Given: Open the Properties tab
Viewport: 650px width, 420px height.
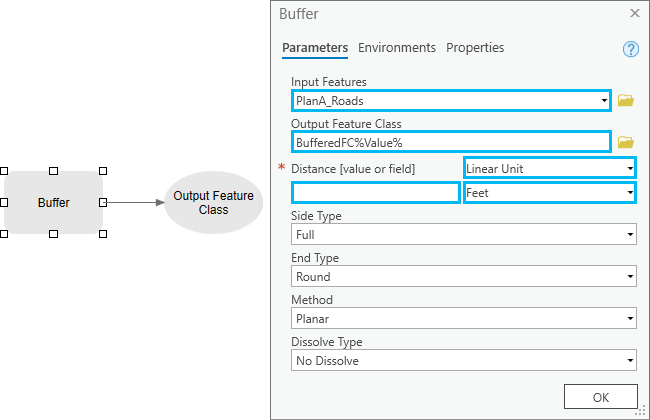Looking at the screenshot, I should tap(475, 48).
